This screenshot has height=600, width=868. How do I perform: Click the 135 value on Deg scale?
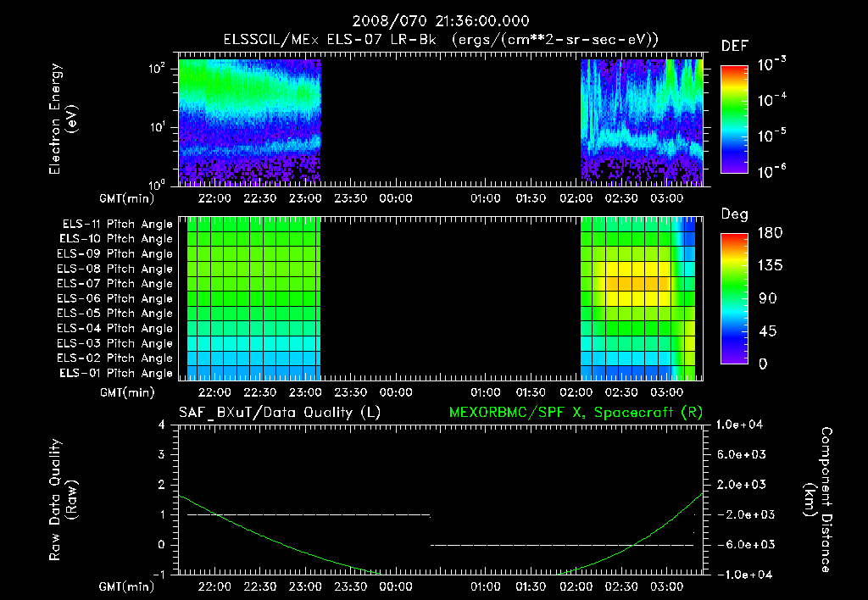point(770,266)
